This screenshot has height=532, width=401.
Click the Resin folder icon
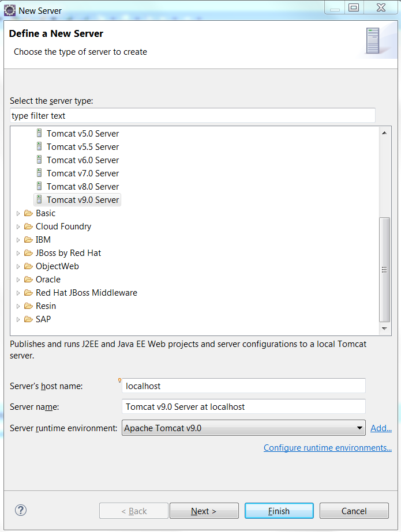point(28,305)
